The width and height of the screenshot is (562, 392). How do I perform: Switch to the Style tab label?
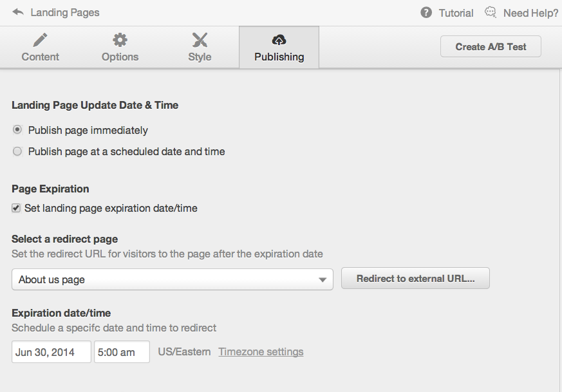pyautogui.click(x=200, y=57)
